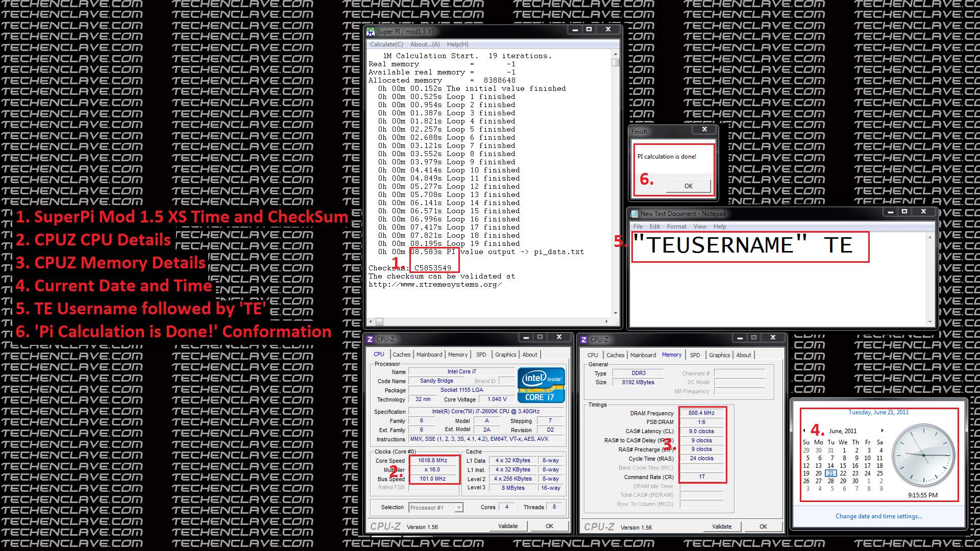Image resolution: width=980 pixels, height=551 pixels.
Task: Select About tab in right CPU-Z window
Action: [744, 355]
